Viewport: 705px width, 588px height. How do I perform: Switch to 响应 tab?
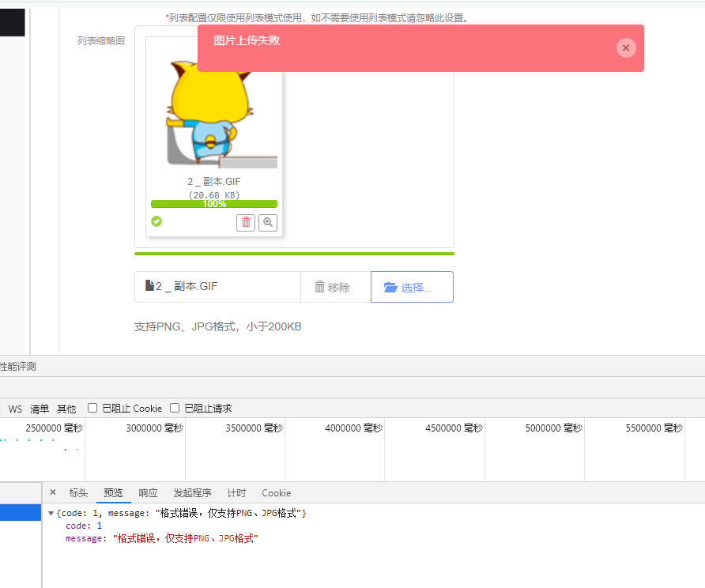[x=148, y=493]
